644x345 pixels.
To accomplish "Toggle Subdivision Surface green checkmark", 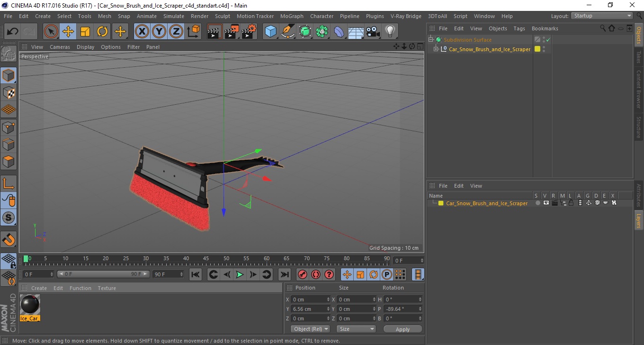I will (548, 40).
